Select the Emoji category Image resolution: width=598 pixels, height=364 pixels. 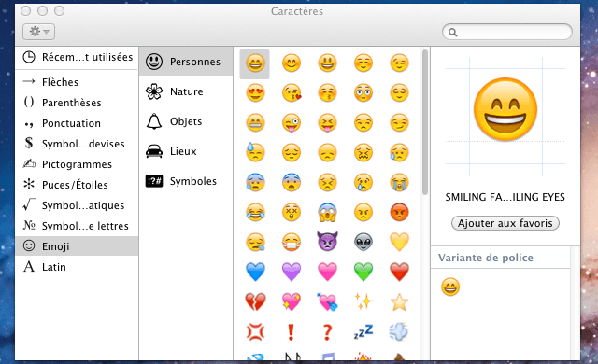[77, 246]
